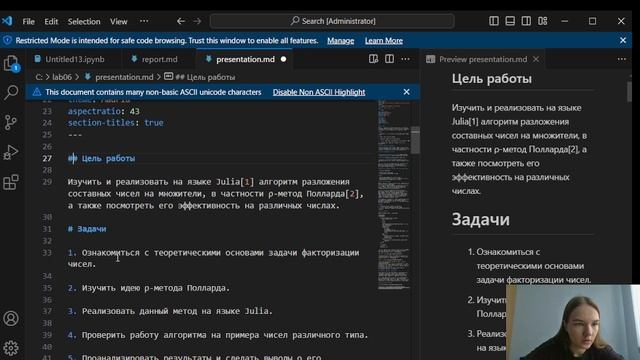This screenshot has height=360, width=640.
Task: Open preview pane more actions ellipsis
Action: tap(622, 59)
